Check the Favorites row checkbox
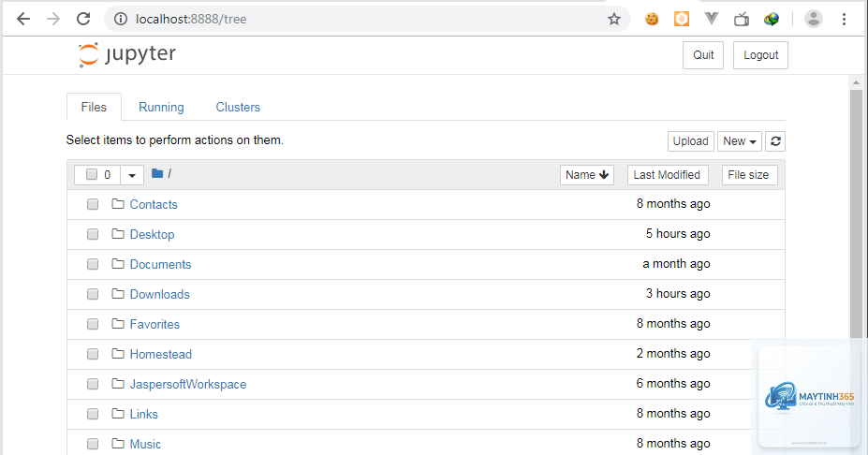 93,324
